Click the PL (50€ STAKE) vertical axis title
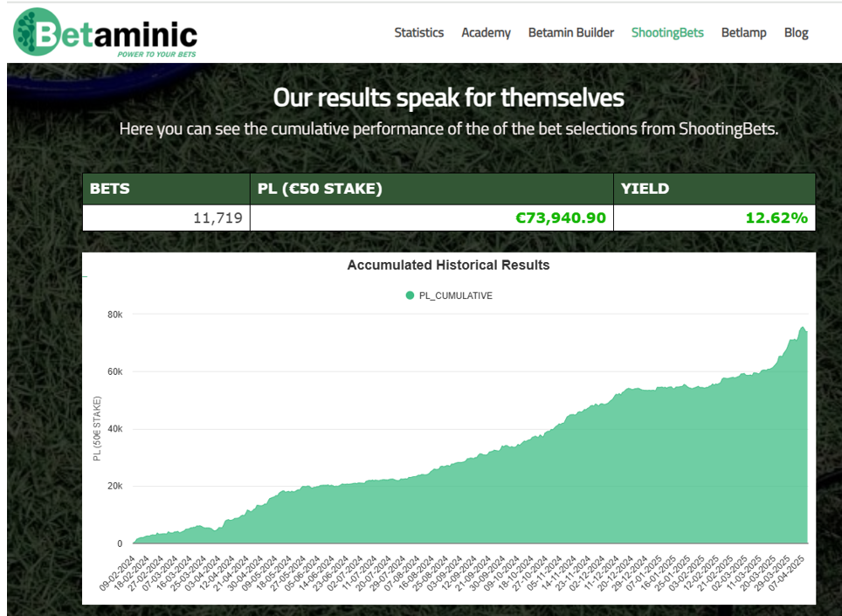The height and width of the screenshot is (616, 842). (97, 428)
